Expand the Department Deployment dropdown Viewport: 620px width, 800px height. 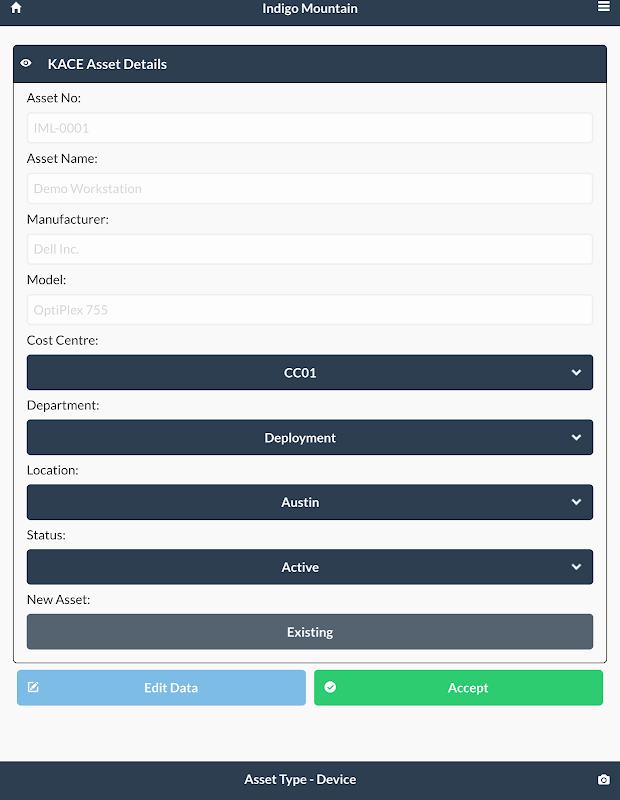tap(309, 438)
